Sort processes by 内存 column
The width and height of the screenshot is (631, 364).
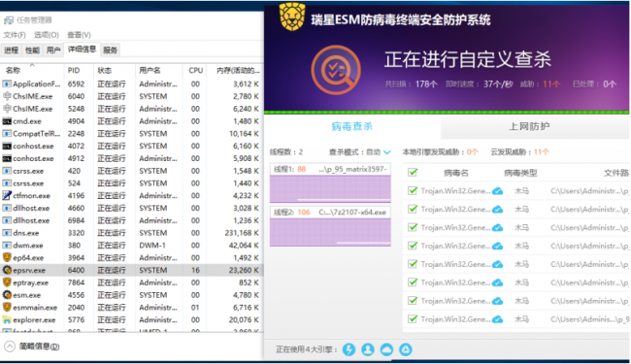tap(236, 70)
